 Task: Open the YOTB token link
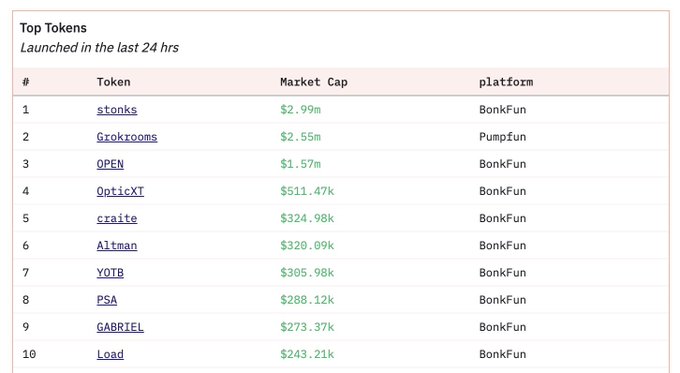coord(110,273)
